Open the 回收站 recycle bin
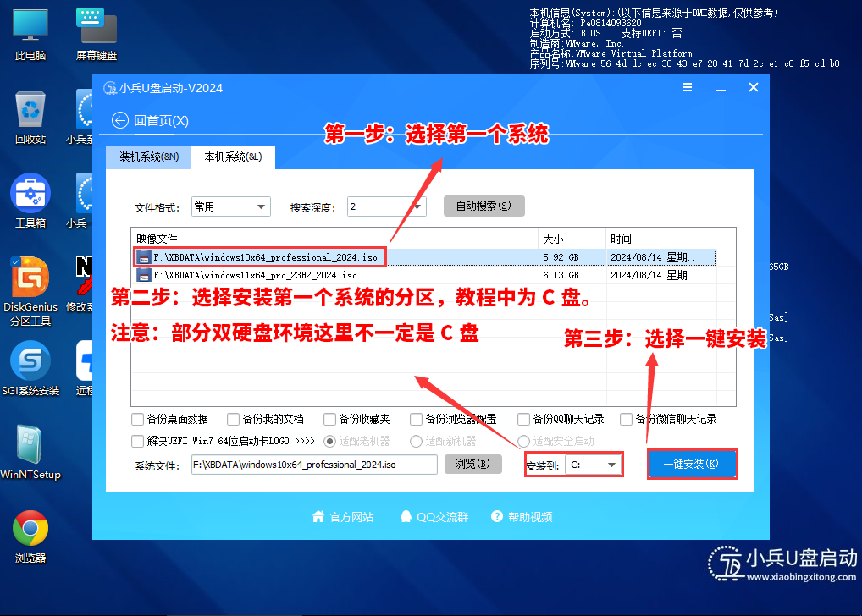This screenshot has height=616, width=862. click(30, 118)
